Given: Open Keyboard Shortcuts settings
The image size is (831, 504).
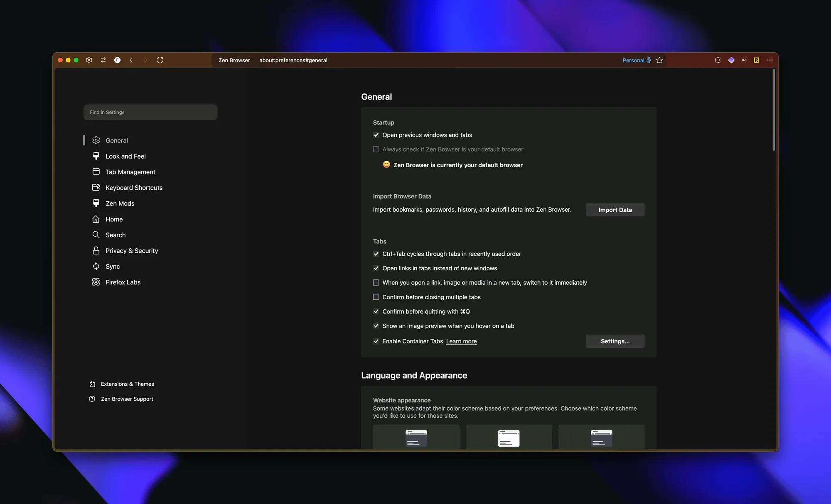Looking at the screenshot, I should [133, 187].
